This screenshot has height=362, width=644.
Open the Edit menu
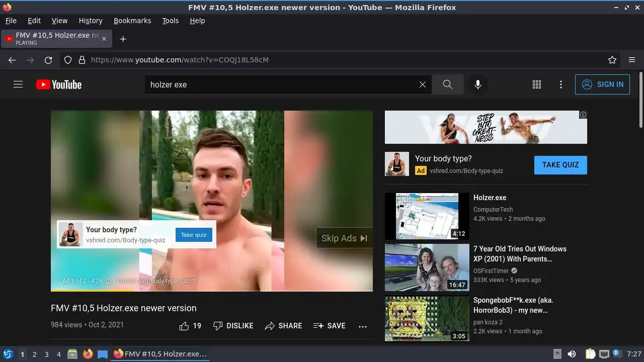point(34,21)
